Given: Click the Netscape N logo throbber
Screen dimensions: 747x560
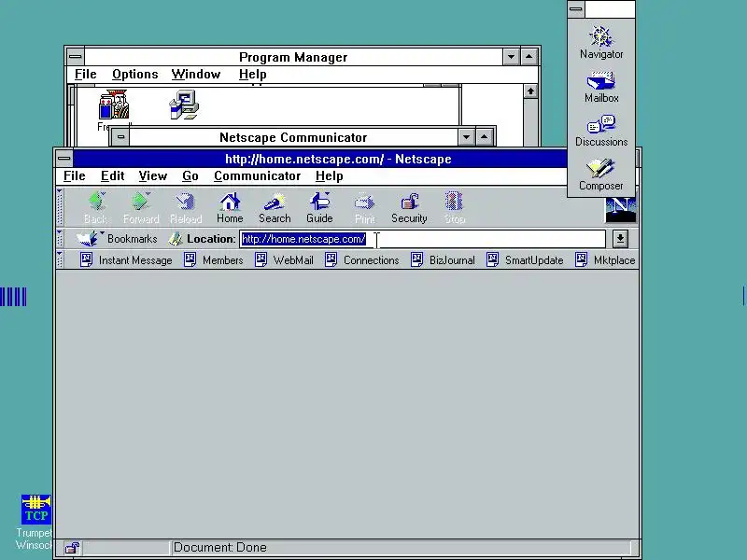Looking at the screenshot, I should tap(620, 210).
